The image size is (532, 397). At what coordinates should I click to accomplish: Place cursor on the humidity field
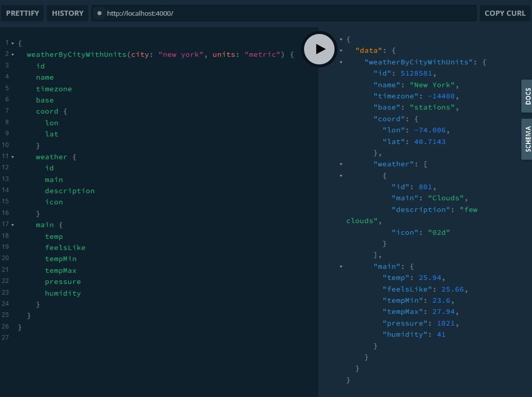(63, 293)
